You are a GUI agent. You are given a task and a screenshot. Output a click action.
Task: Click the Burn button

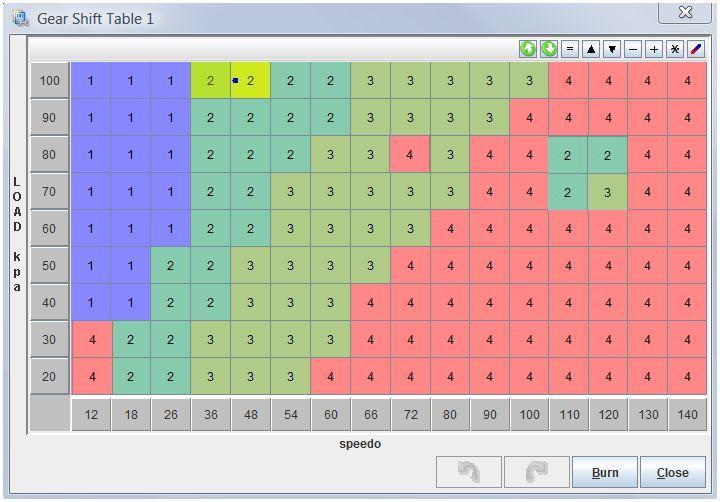605,472
